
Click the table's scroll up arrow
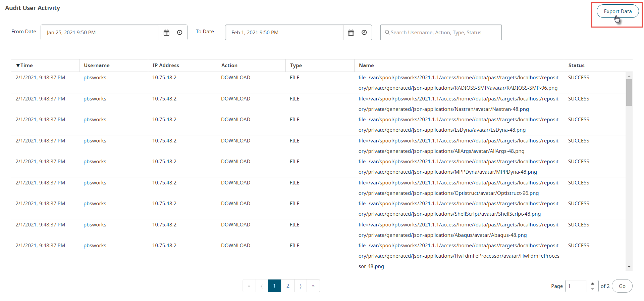[629, 76]
